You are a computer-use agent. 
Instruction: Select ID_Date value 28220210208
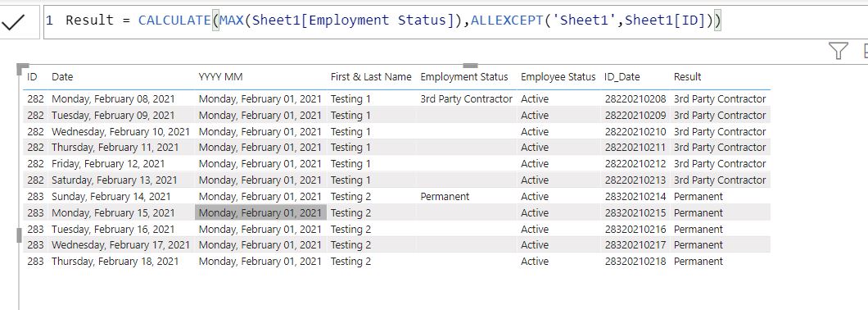(x=635, y=99)
